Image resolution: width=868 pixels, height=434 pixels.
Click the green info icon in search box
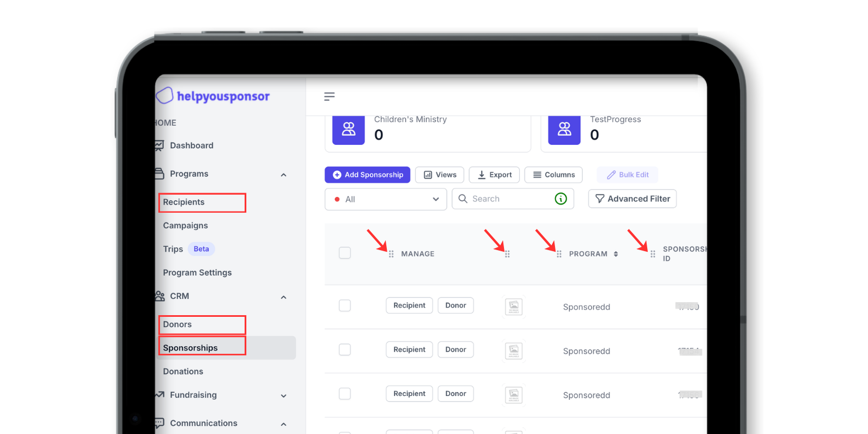(x=560, y=199)
